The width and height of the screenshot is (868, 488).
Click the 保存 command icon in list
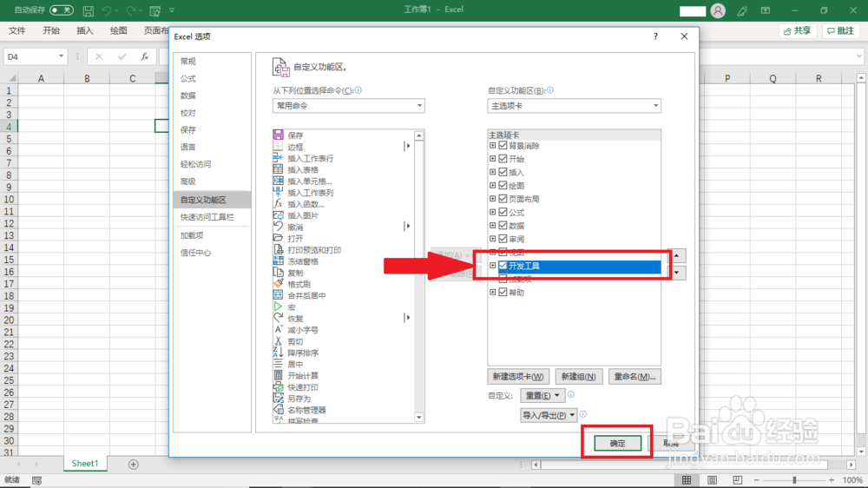pyautogui.click(x=278, y=135)
